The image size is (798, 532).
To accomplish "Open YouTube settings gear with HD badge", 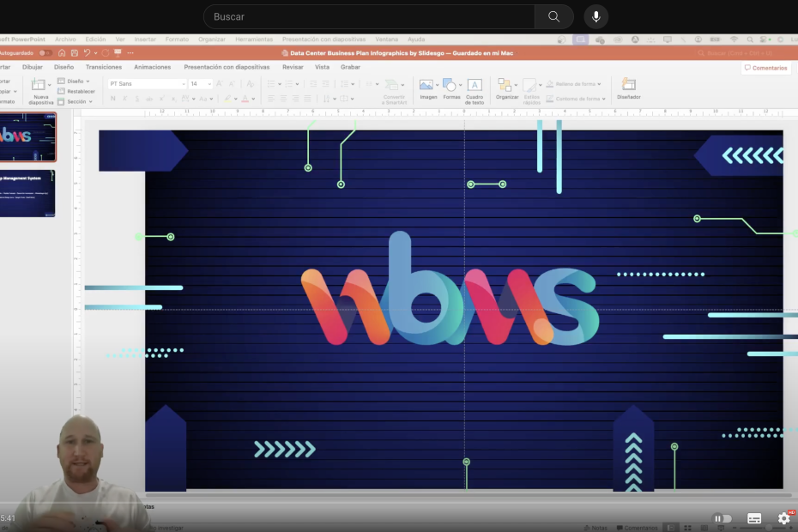I will pyautogui.click(x=784, y=518).
